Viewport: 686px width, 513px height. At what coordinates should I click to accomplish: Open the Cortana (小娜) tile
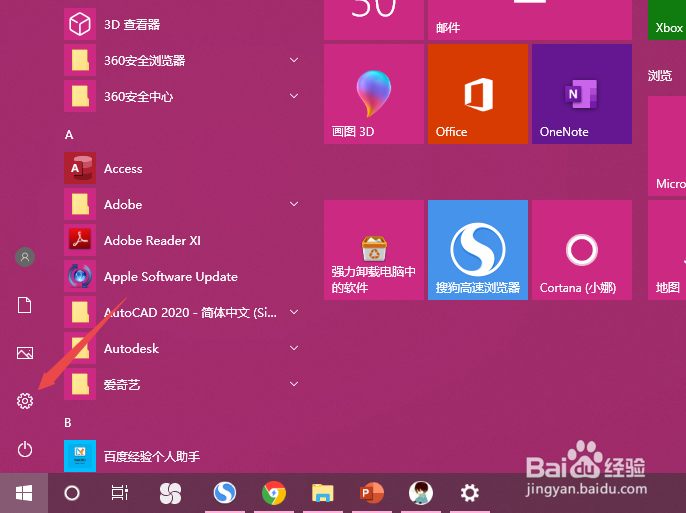pyautogui.click(x=582, y=250)
